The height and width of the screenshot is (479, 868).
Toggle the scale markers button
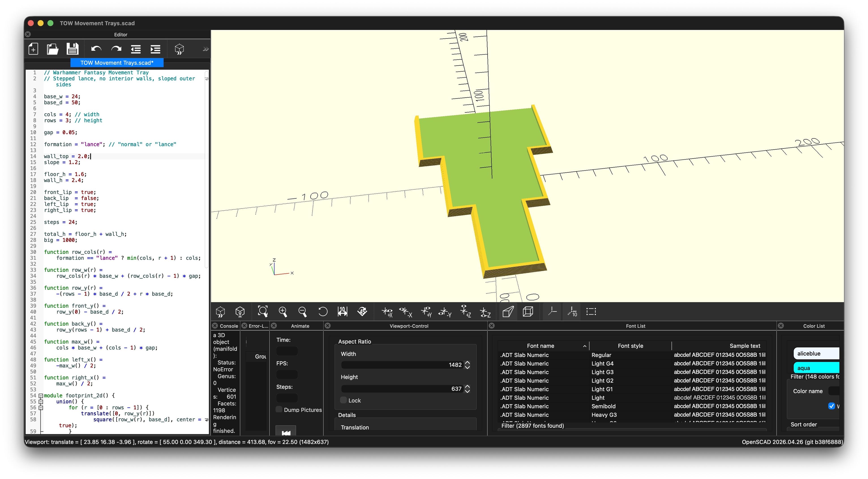coord(572,312)
